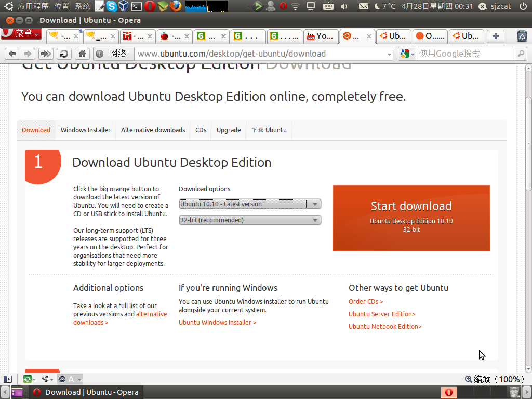Switch to the YouTube tab
Viewport: 532px width, 399px height.
[321, 36]
